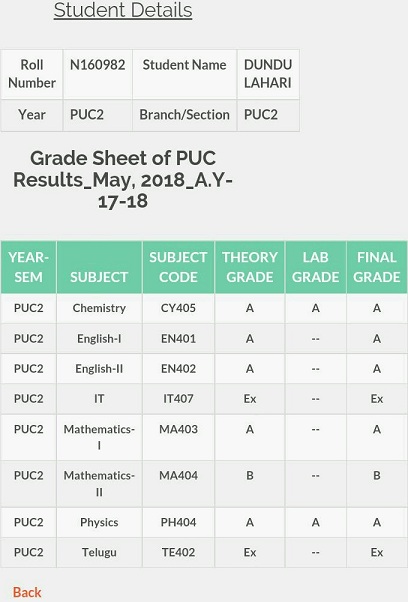Select the Student Details heading
The height and width of the screenshot is (602, 408).
(x=123, y=10)
